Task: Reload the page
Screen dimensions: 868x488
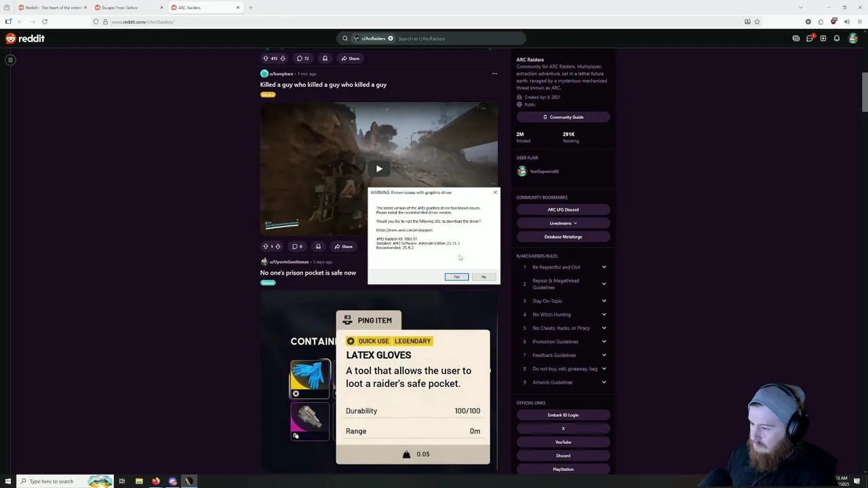Action: point(45,22)
